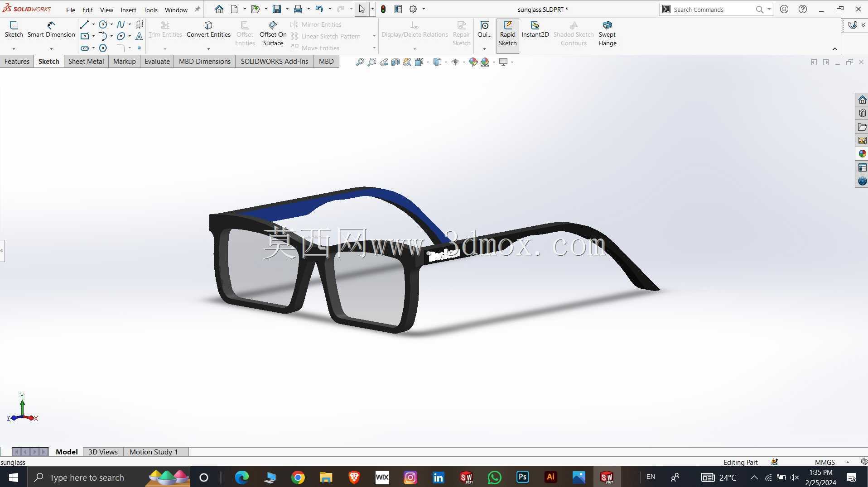
Task: Open WhatsApp from the taskbar
Action: 494,477
